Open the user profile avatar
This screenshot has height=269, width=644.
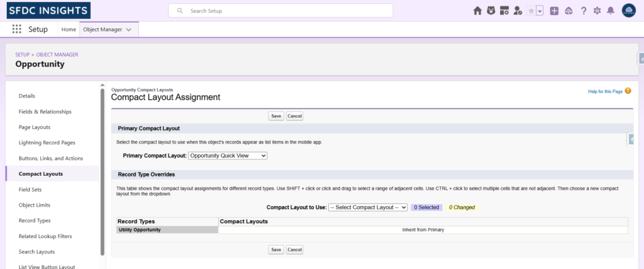[x=629, y=11]
